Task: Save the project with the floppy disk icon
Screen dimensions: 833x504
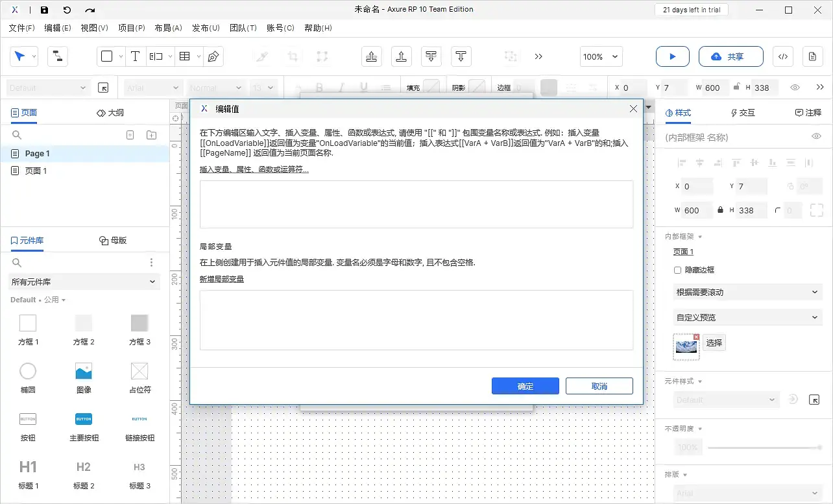Action: pos(43,10)
